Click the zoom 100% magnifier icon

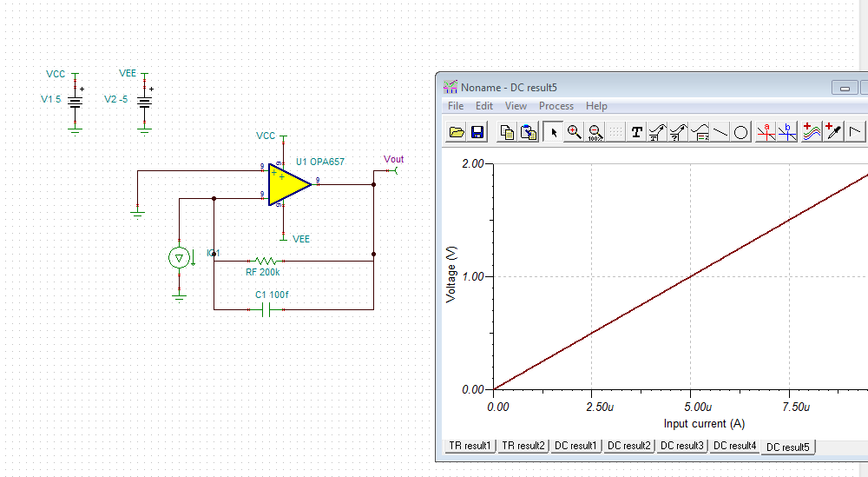tap(595, 132)
